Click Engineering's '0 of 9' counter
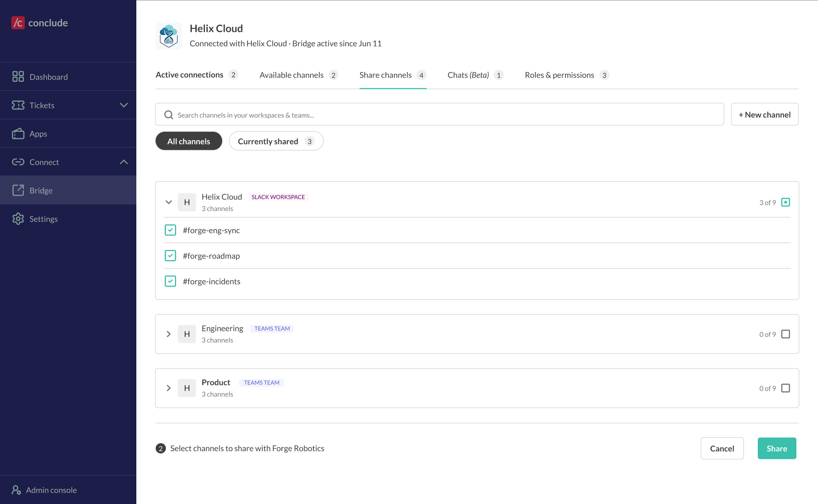Viewport: 818px width, 504px height. [768, 334]
